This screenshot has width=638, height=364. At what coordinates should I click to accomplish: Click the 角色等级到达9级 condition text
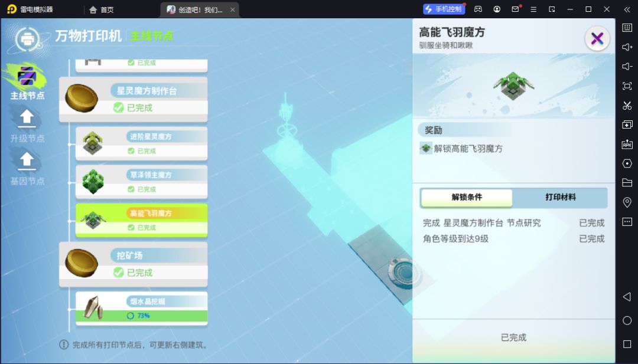coord(455,239)
